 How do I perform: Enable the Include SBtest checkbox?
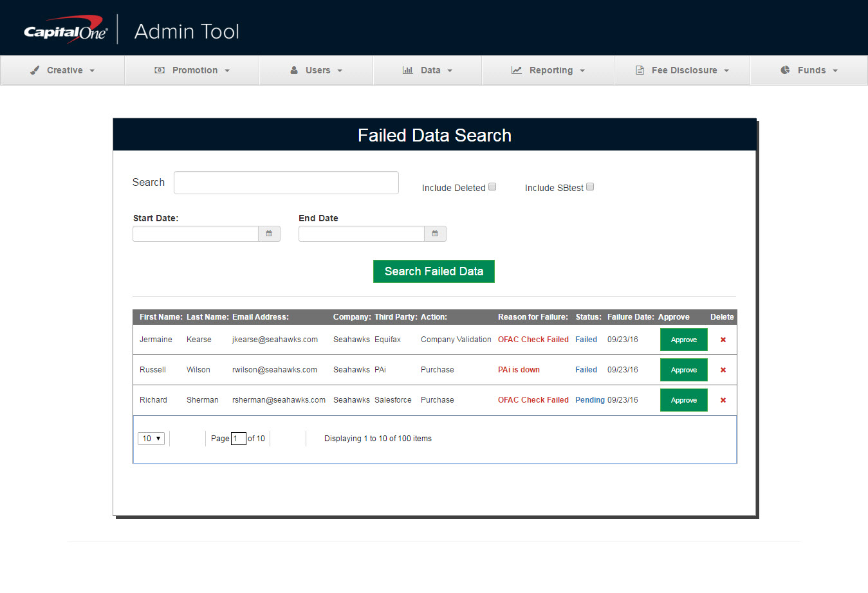pos(590,187)
